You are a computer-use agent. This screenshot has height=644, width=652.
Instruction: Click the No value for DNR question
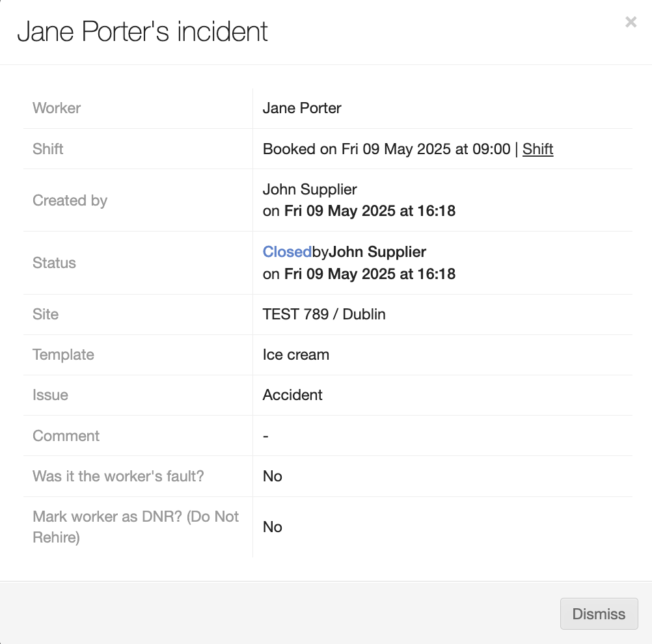pos(273,527)
